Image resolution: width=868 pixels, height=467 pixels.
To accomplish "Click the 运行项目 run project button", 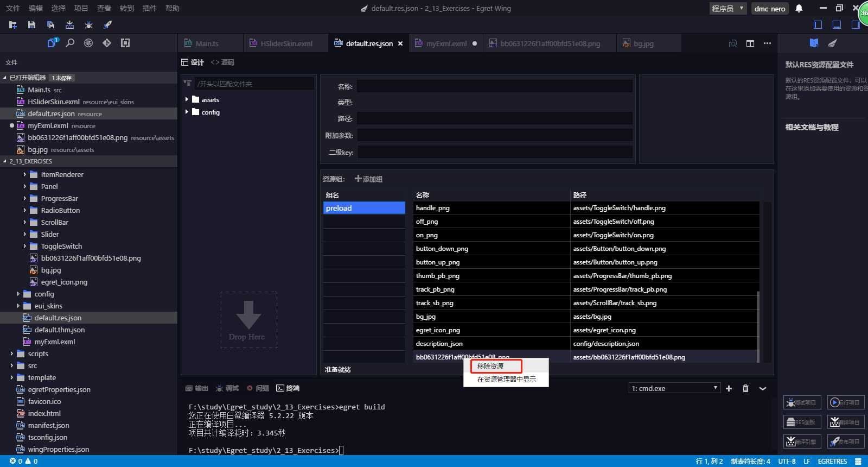I will 846,402.
